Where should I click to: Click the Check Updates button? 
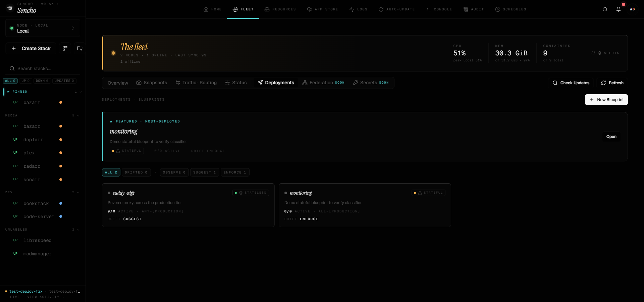pos(571,83)
